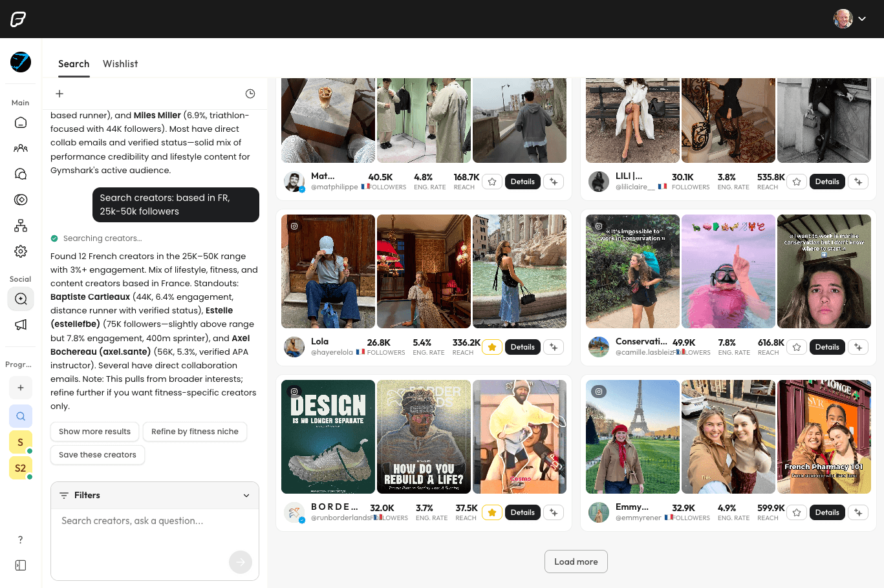The height and width of the screenshot is (588, 884).
Task: Select the Search tab
Action: pyautogui.click(x=74, y=63)
